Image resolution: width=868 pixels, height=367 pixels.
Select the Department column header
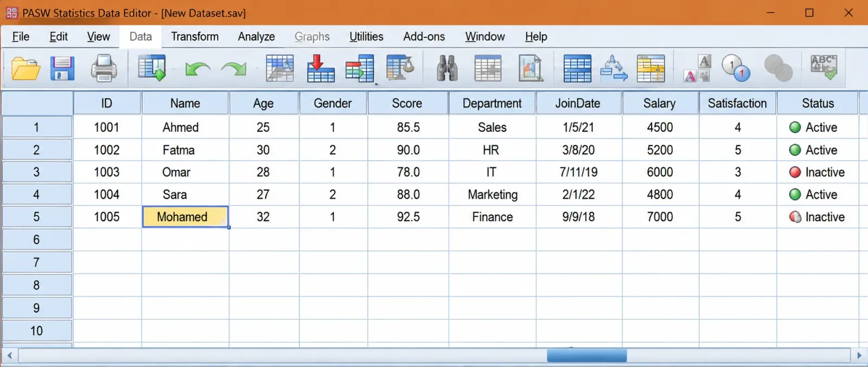pos(492,103)
